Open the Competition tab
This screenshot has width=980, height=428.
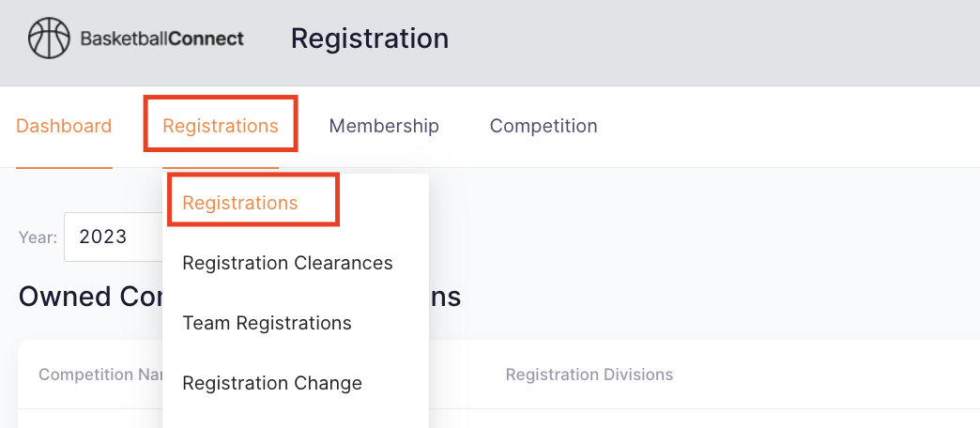pyautogui.click(x=544, y=126)
